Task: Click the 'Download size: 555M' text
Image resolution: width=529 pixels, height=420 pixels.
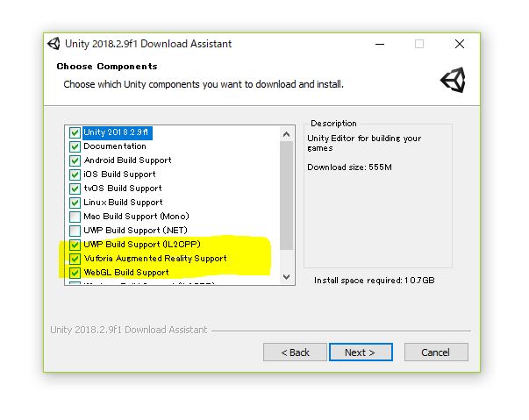Action: tap(349, 167)
